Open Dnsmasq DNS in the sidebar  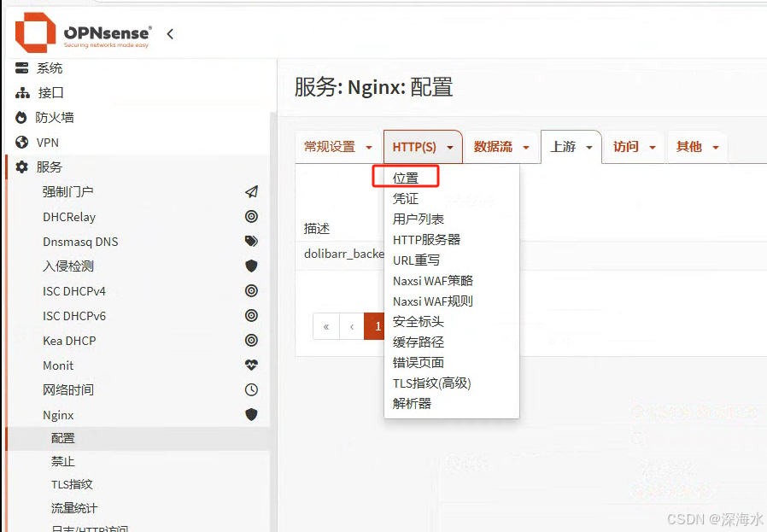[x=80, y=242]
